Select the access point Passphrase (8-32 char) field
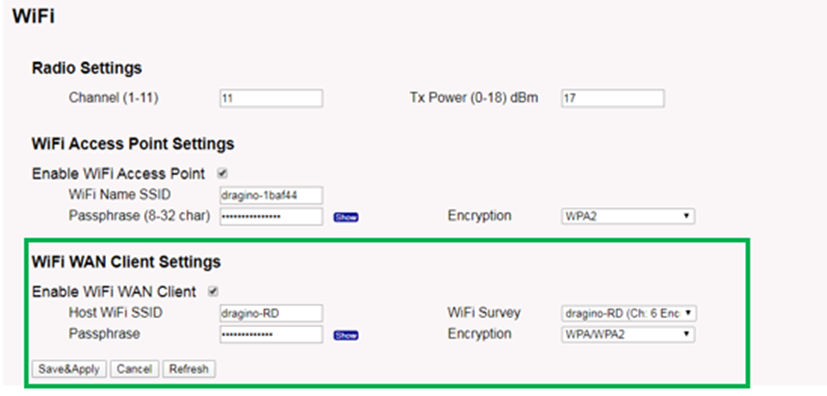The image size is (827, 396). 271,217
